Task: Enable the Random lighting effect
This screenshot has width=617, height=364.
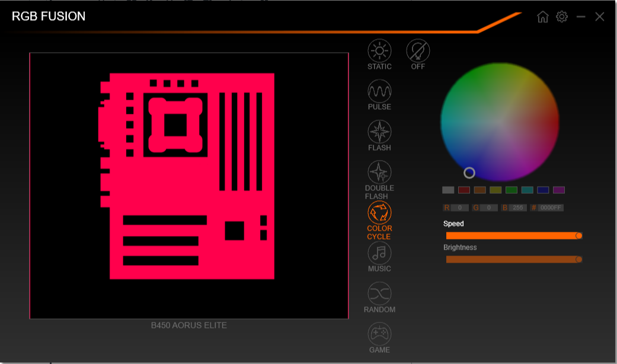Action: pos(379,293)
